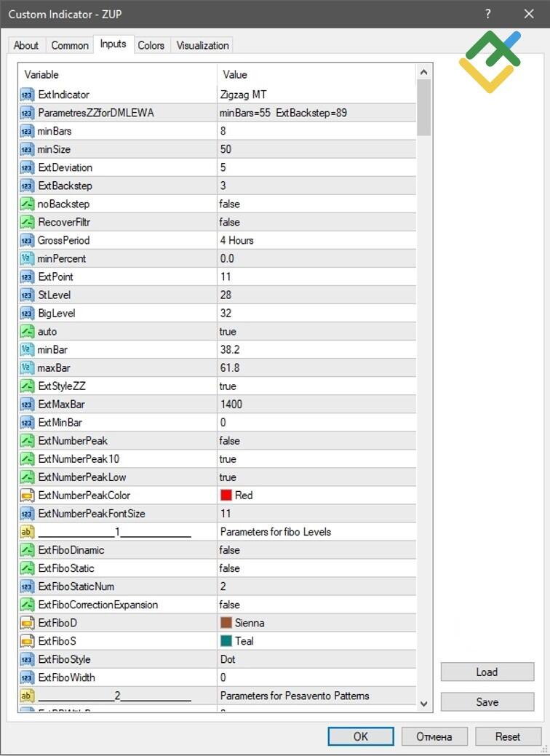Image resolution: width=550 pixels, height=756 pixels.
Task: Click the string icon next to Parameters for fibo Levels
Action: click(27, 532)
